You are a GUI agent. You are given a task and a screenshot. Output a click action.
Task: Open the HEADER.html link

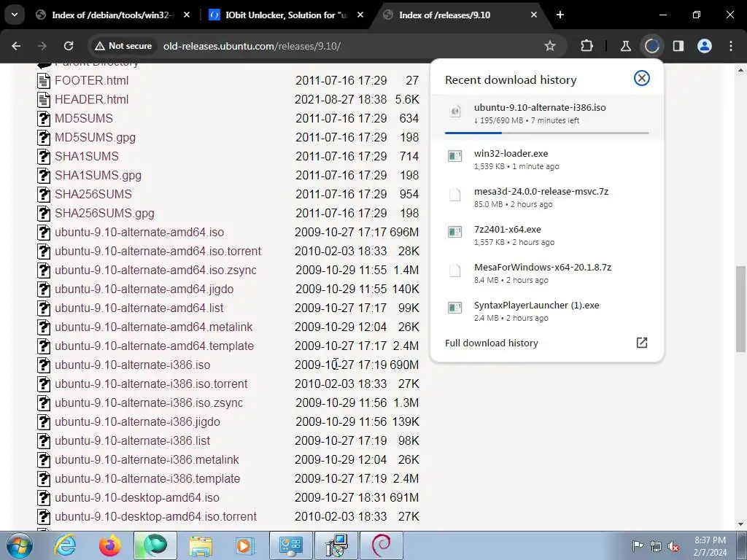click(x=91, y=99)
